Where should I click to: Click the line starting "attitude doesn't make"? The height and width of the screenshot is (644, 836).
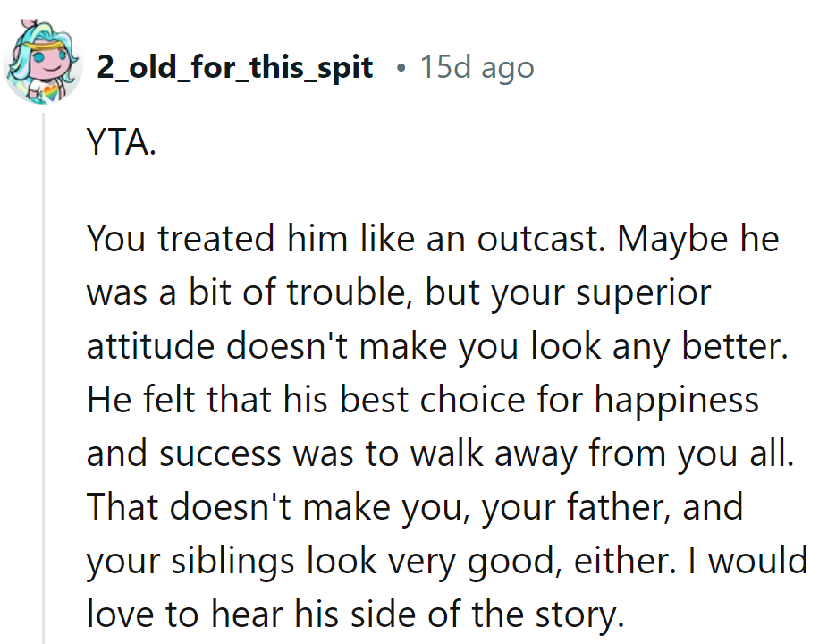pyautogui.click(x=439, y=347)
